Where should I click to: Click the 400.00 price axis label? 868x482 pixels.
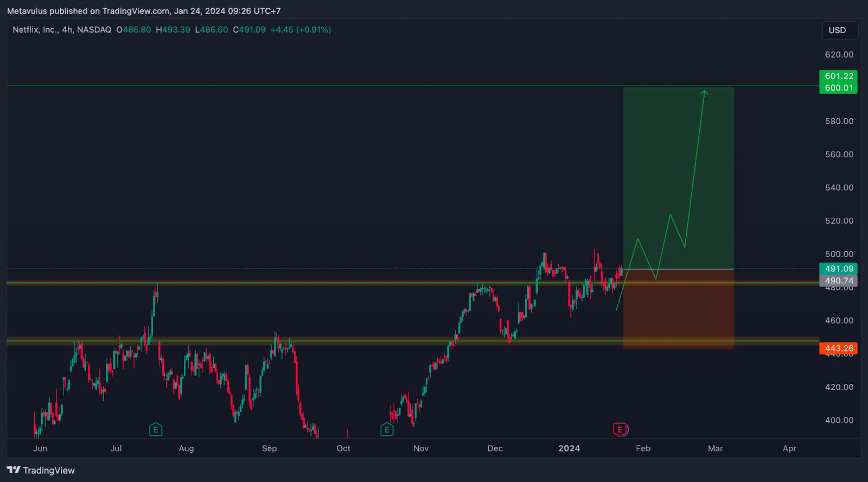[839, 420]
